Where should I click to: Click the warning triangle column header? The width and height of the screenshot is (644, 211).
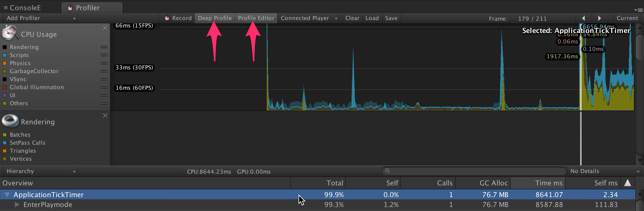coord(628,183)
